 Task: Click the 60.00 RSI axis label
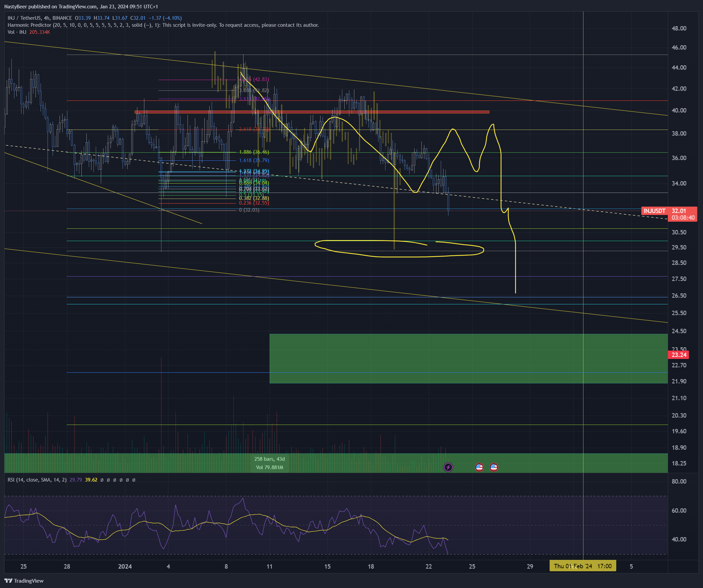click(x=679, y=511)
